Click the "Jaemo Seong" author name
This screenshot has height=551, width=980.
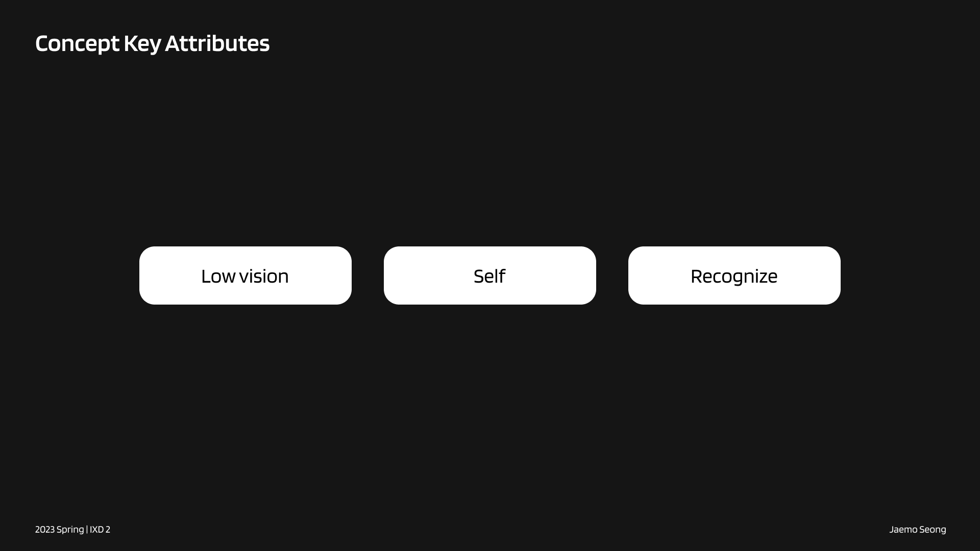pos(917,530)
